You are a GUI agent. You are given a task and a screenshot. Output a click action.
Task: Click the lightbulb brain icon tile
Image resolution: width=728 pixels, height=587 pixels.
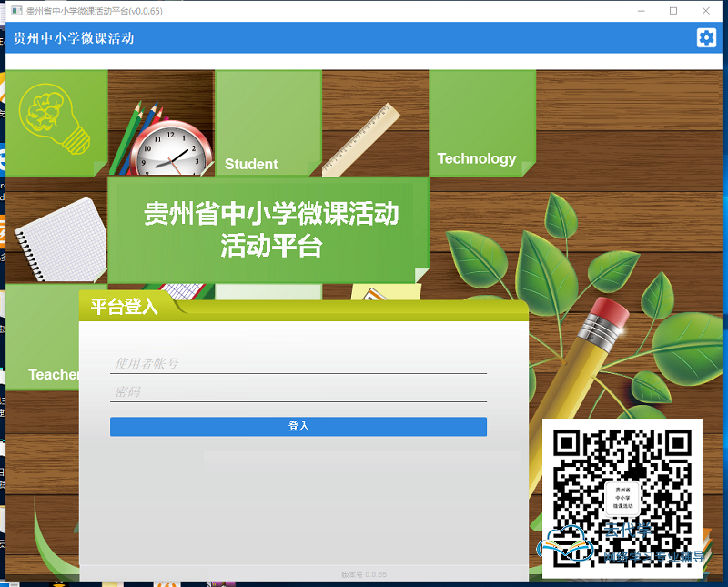pyautogui.click(x=55, y=121)
